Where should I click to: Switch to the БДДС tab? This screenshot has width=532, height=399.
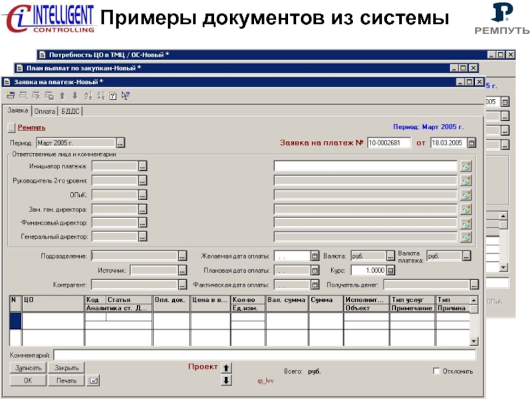pos(70,111)
